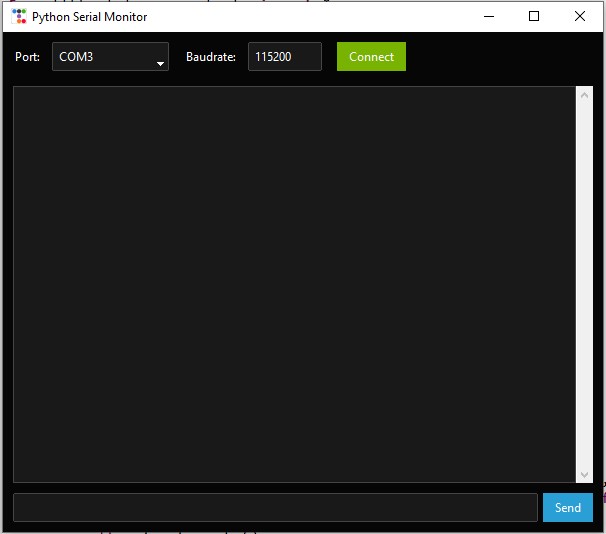The width and height of the screenshot is (606, 534).
Task: Click the Port label
Action: pyautogui.click(x=27, y=57)
